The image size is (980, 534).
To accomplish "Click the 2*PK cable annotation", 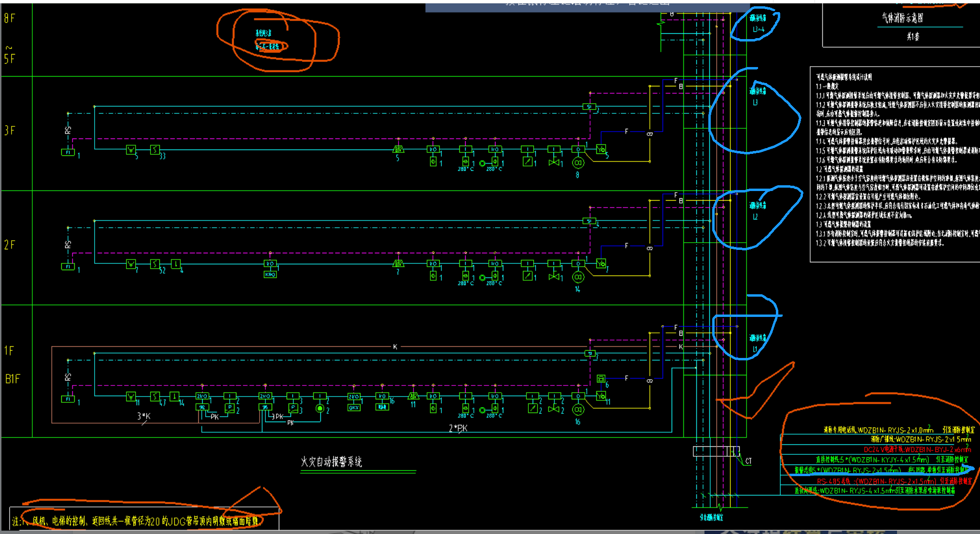I will pos(458,428).
